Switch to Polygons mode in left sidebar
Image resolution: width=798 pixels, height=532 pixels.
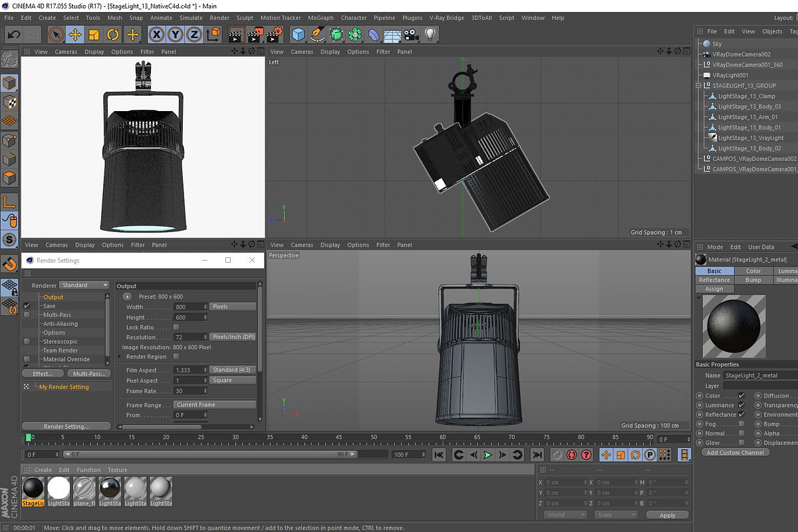click(9, 178)
